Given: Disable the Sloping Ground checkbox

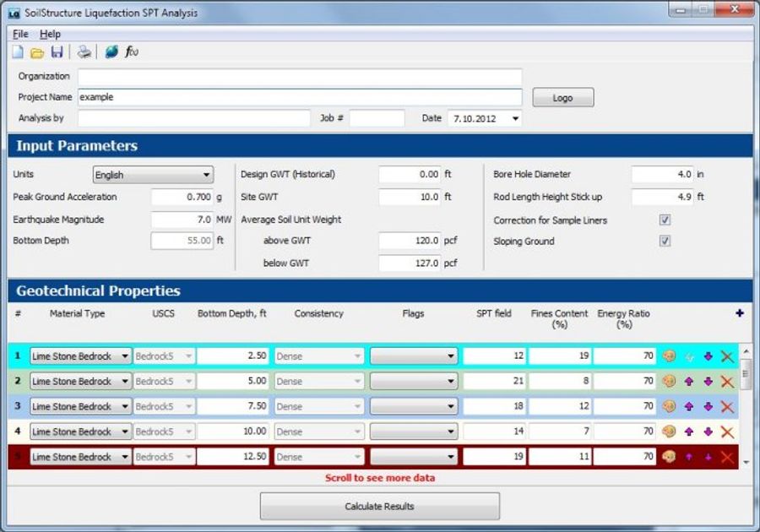Looking at the screenshot, I should tap(665, 240).
